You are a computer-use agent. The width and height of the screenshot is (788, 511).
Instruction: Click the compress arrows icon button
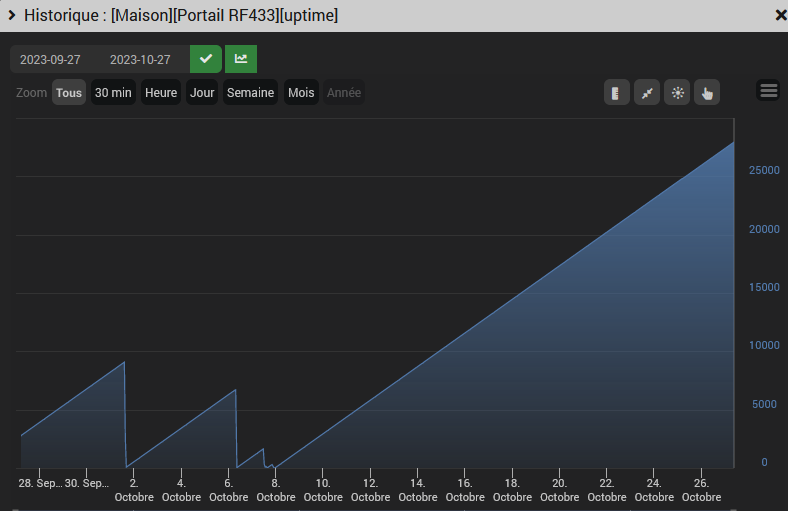647,92
